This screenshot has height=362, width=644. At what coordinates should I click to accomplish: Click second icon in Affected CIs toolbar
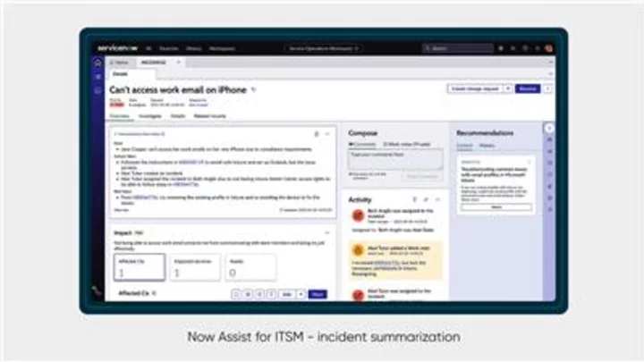248,294
